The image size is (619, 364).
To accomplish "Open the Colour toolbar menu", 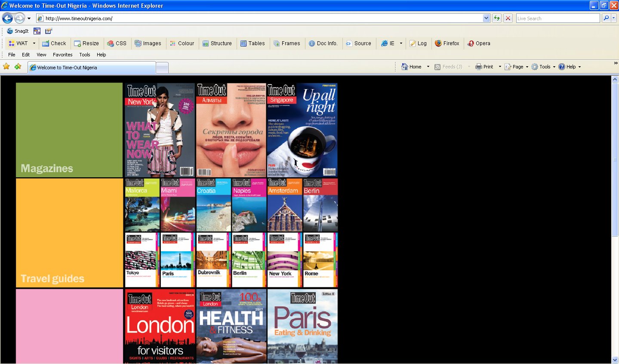I will [x=182, y=43].
